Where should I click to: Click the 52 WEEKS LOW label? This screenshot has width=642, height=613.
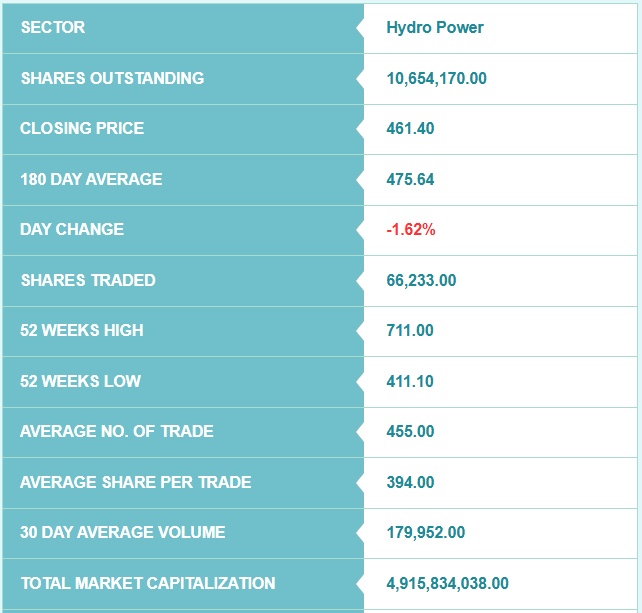[x=80, y=381]
